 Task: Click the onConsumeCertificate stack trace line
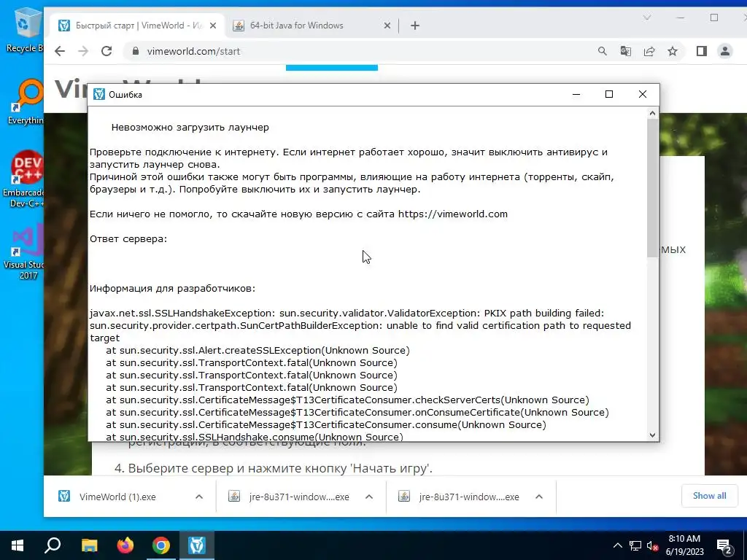(357, 413)
